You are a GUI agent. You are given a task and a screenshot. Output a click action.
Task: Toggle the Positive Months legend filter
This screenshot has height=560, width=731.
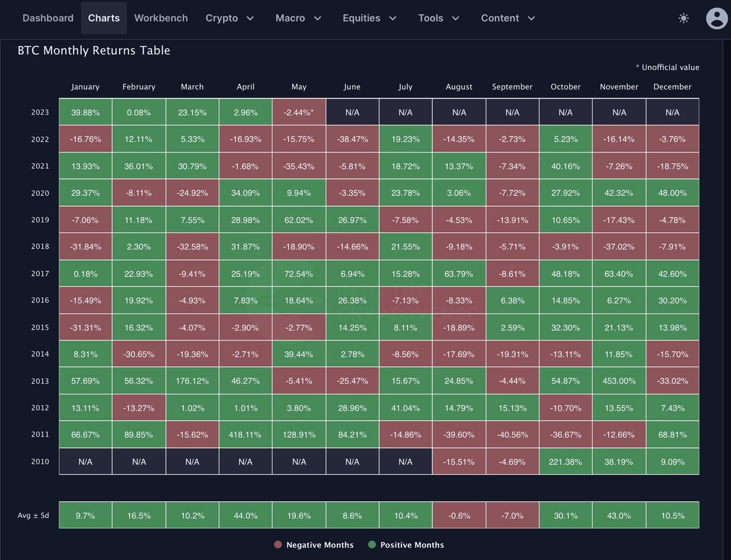[406, 545]
